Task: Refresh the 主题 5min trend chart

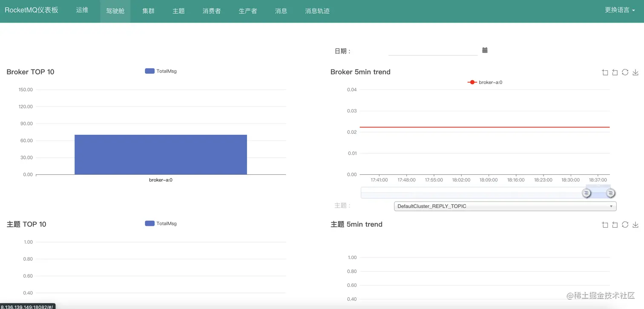Action: [x=625, y=225]
